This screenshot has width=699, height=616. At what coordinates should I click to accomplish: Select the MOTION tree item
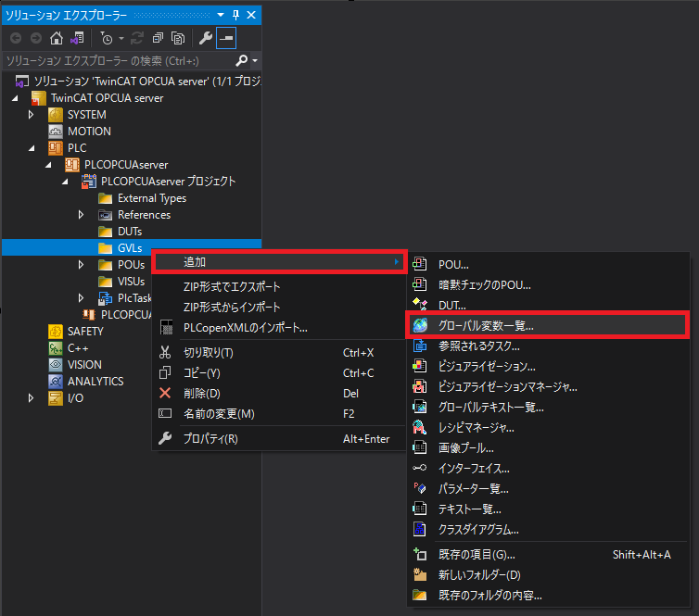89,132
